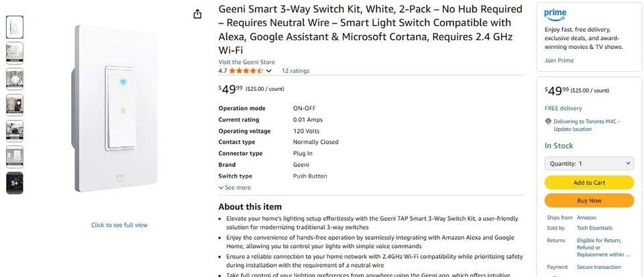Click the location pin delivery icon
The height and width of the screenshot is (277, 644).
tap(547, 121)
